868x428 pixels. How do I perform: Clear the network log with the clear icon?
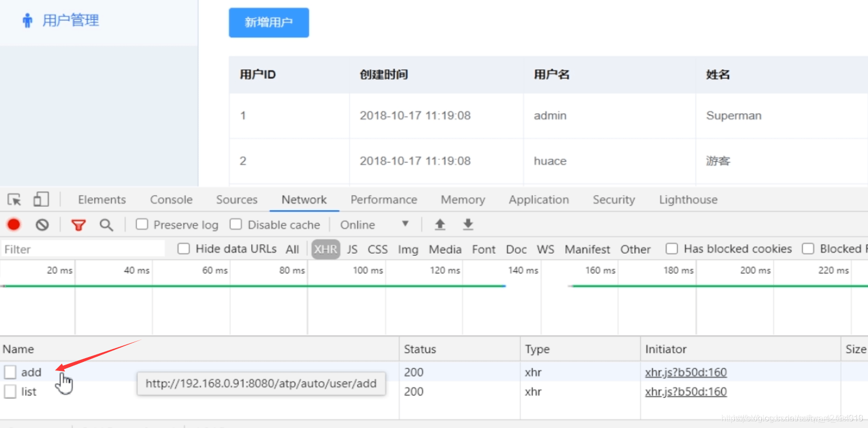(x=42, y=225)
